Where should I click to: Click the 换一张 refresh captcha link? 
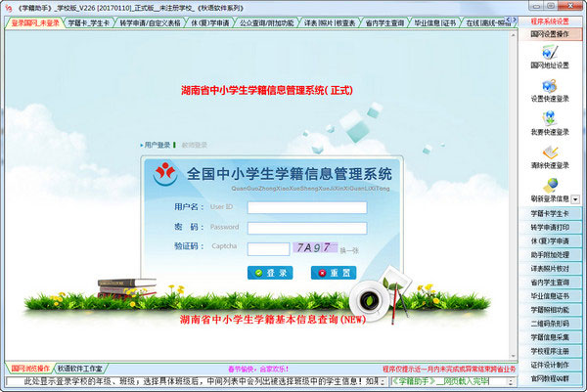tap(349, 250)
